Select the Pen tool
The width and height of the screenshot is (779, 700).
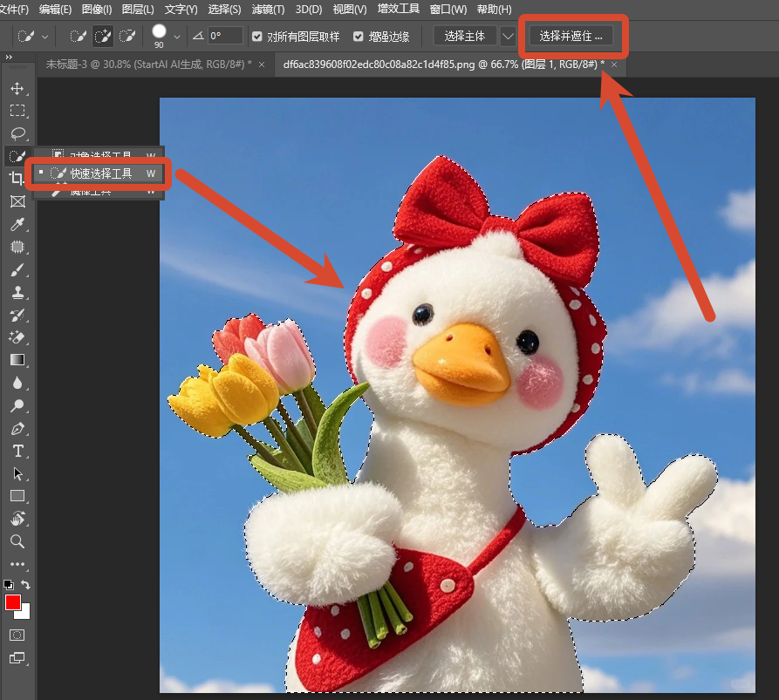point(17,428)
